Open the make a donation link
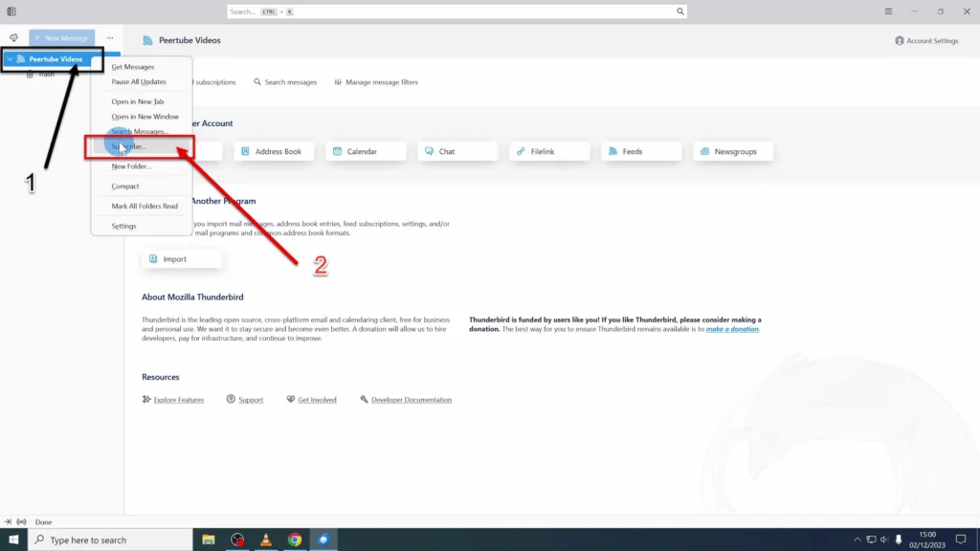The image size is (980, 551). click(732, 329)
